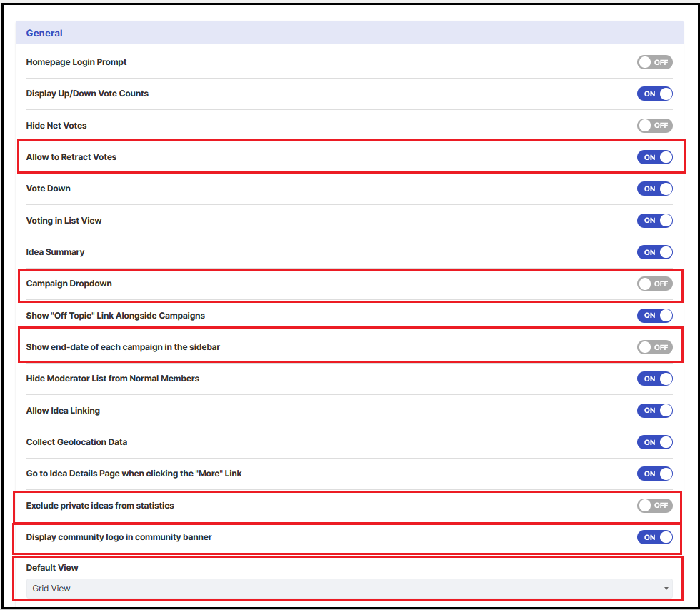Enable the Homepage Login Prompt toggle

[x=654, y=62]
